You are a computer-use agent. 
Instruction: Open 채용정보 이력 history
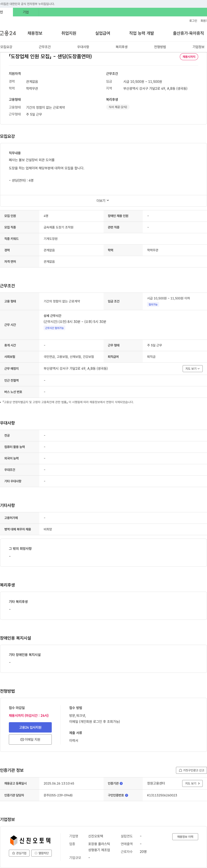coord(185,837)
